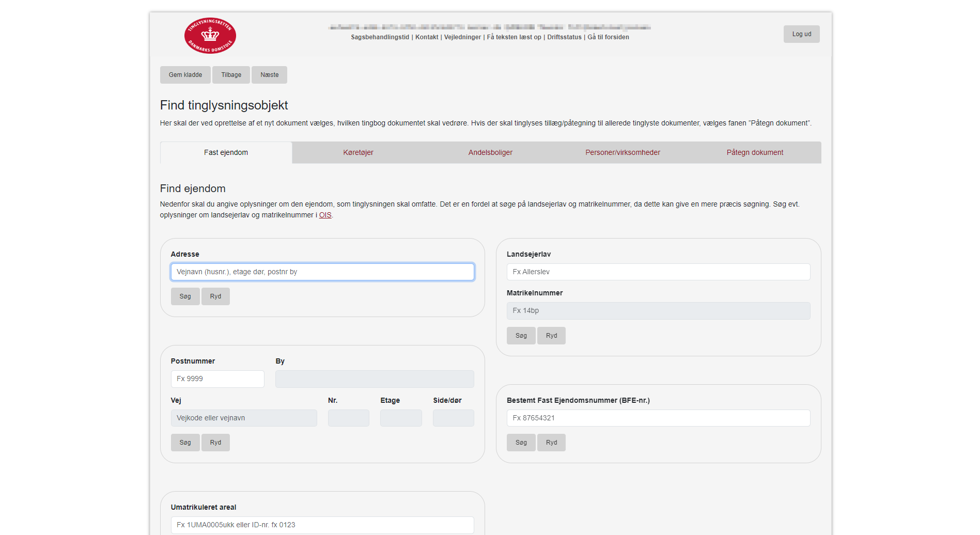Select the Personer/virksomheder tab

(x=623, y=152)
